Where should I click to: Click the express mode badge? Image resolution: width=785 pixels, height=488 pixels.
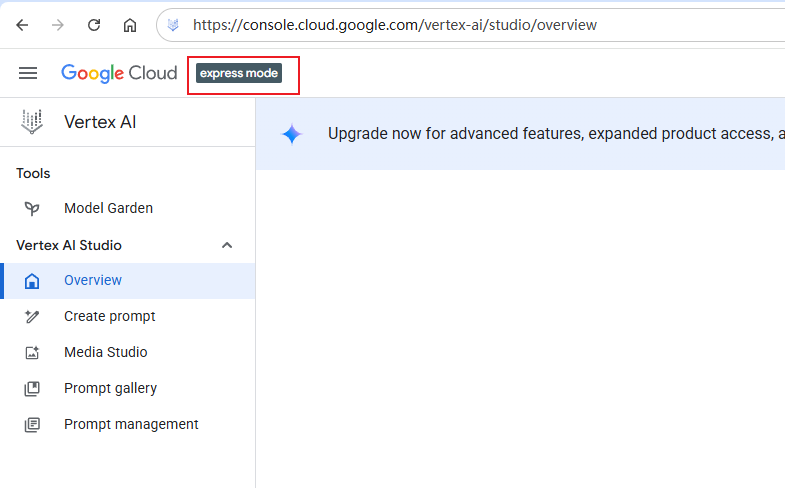tap(239, 73)
